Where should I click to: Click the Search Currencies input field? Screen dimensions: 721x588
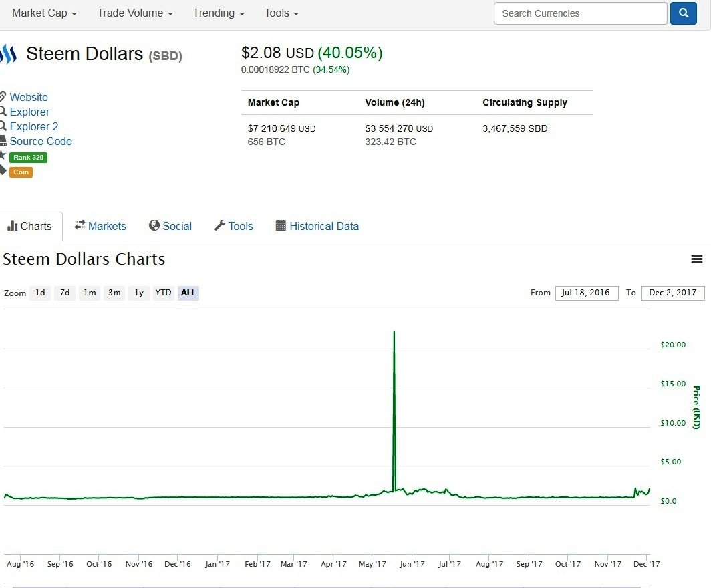click(580, 13)
